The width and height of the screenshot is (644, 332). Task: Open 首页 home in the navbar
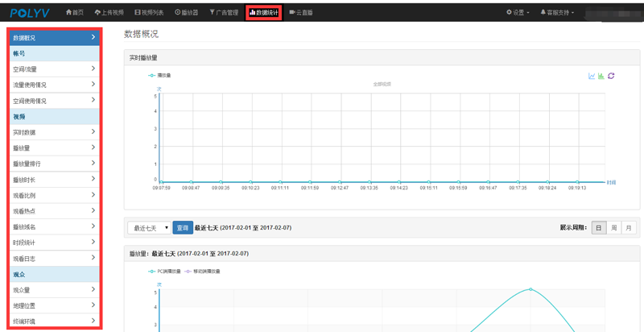74,13
